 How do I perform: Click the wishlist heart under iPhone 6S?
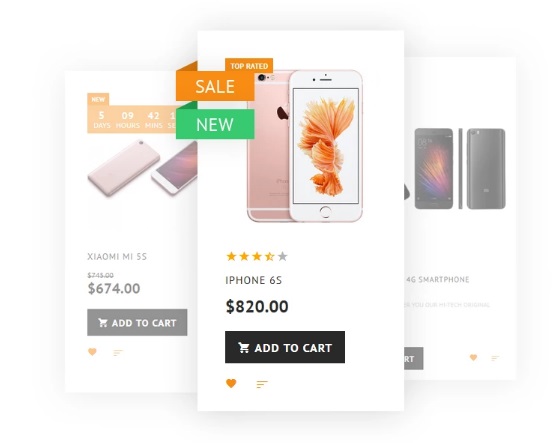tap(231, 383)
